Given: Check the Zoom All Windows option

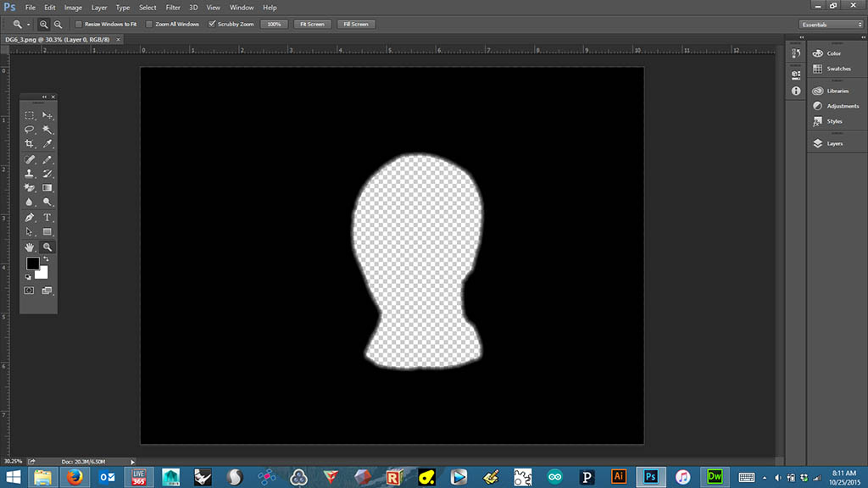Looking at the screenshot, I should click(x=149, y=25).
